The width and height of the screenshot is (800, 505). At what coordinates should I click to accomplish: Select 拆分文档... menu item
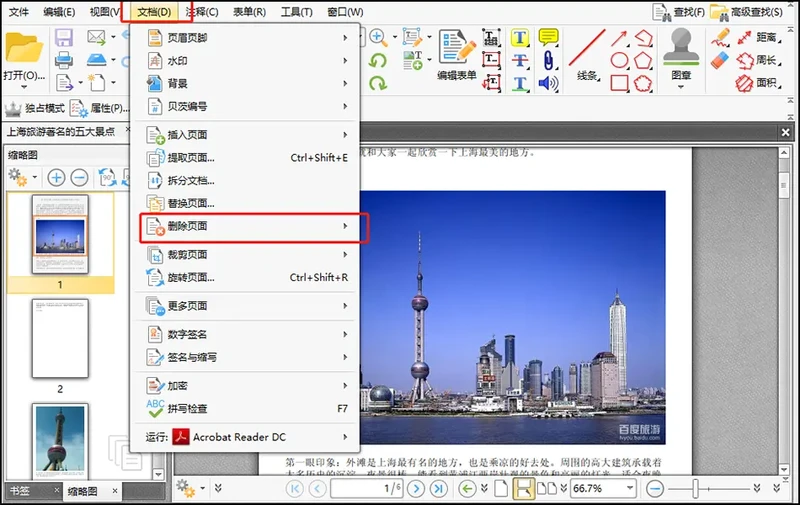pyautogui.click(x=247, y=181)
